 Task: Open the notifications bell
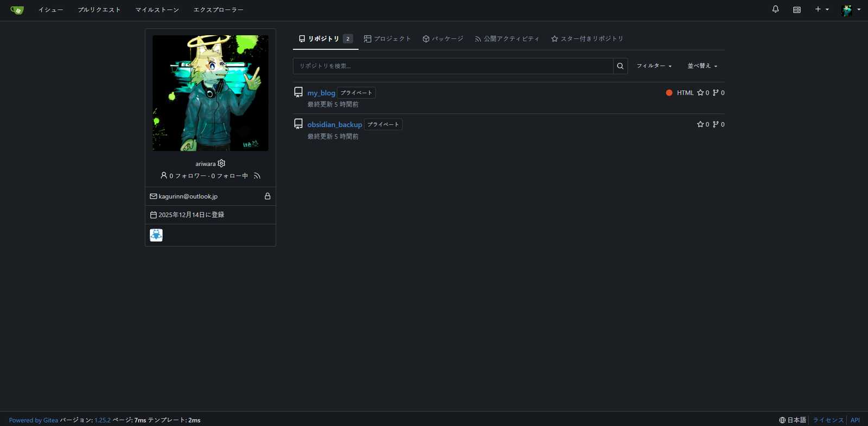coord(775,9)
